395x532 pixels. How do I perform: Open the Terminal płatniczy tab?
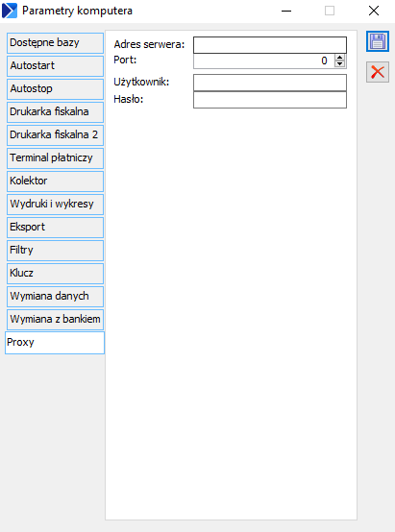(55, 158)
